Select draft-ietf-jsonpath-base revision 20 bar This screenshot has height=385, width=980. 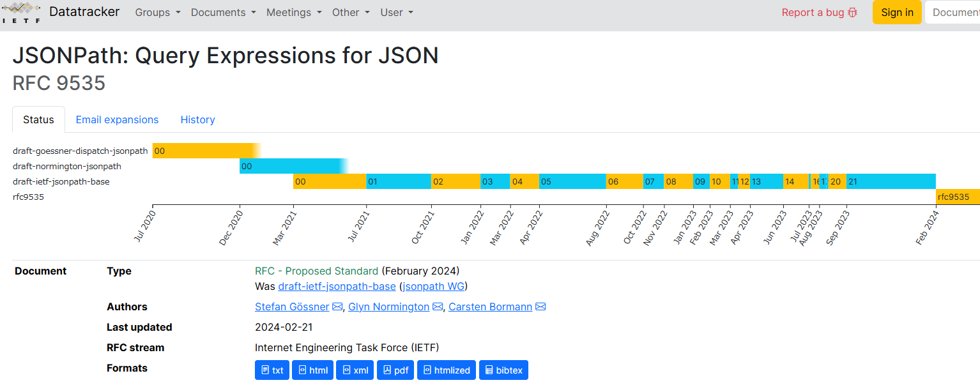(x=838, y=181)
